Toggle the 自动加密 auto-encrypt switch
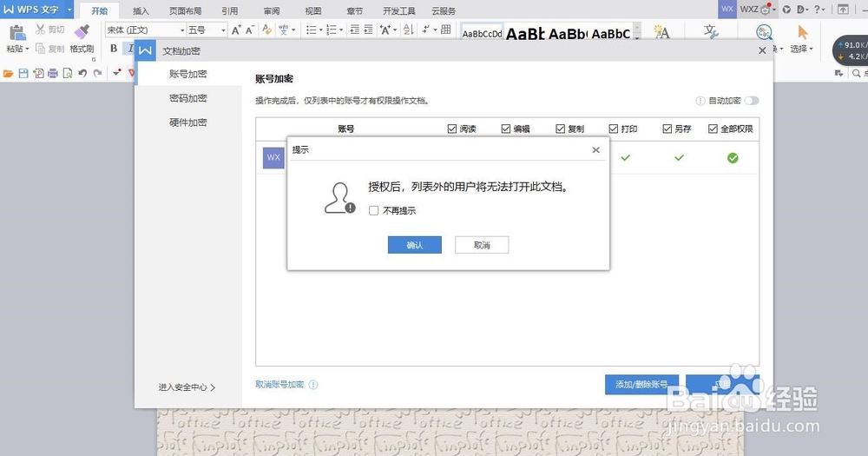 (x=752, y=101)
